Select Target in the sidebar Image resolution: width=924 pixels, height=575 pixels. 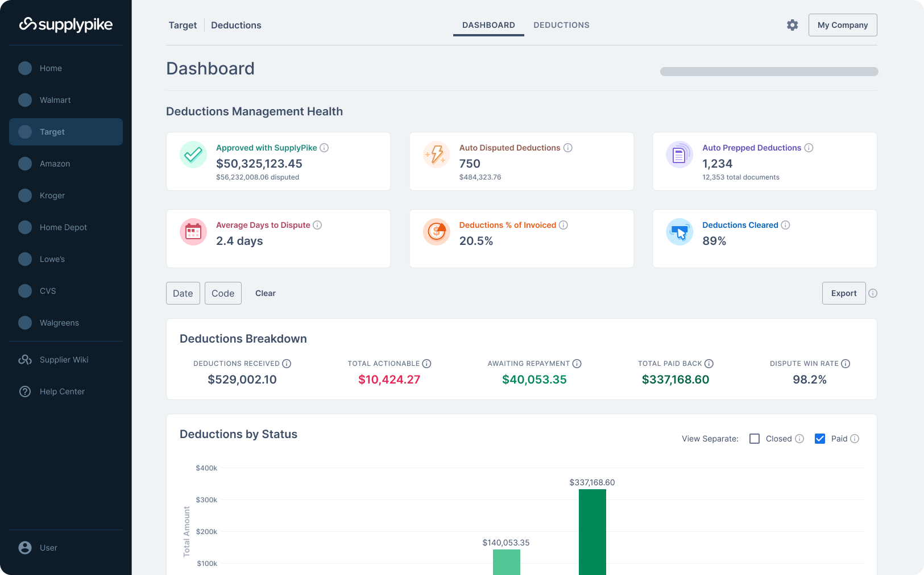(66, 132)
